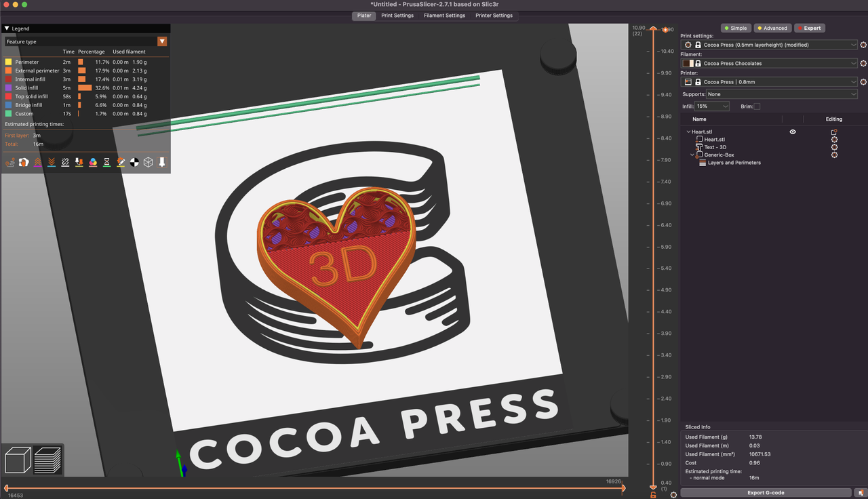The width and height of the screenshot is (868, 499).
Task: Edit Print settings preset gear icon
Action: [x=863, y=45]
